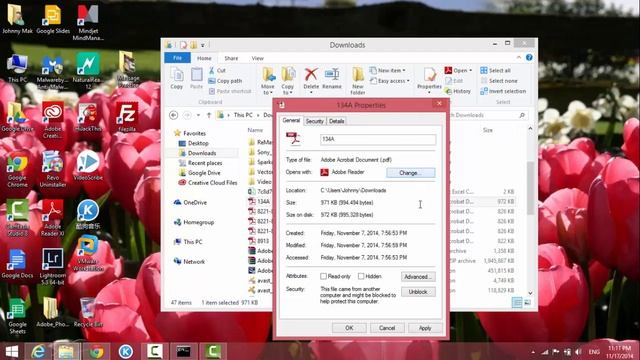640x360 pixels.
Task: Click Select all in ribbon
Action: [495, 70]
